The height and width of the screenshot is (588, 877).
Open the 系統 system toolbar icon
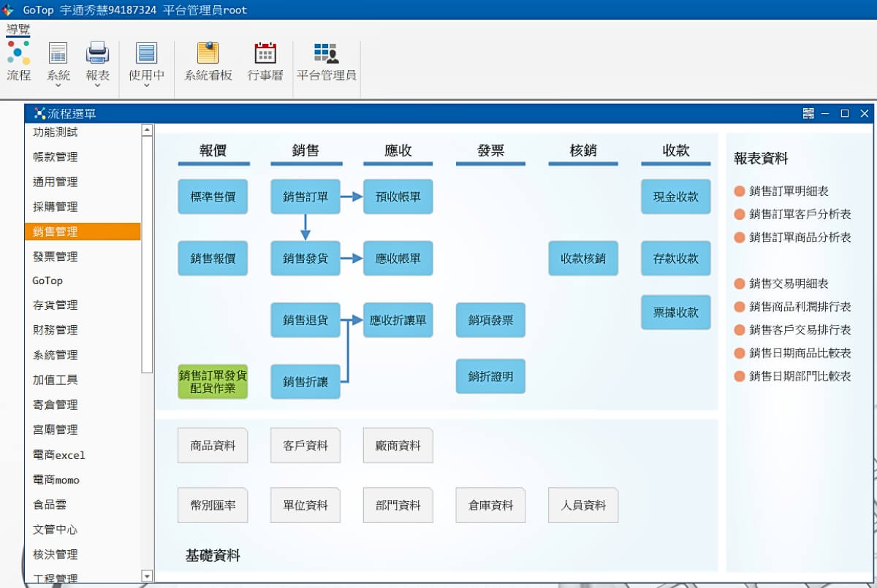[x=58, y=53]
